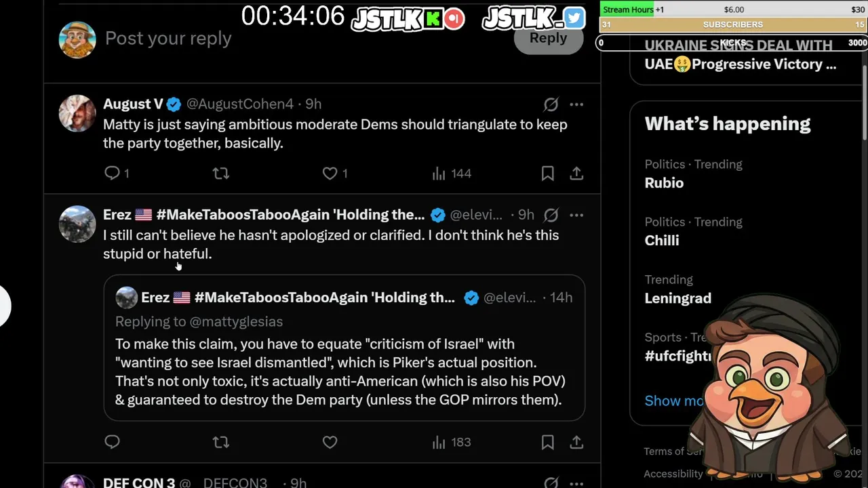Open more options on DEF CON 3 post
Viewport: 868px width, 488px height.
(x=576, y=483)
